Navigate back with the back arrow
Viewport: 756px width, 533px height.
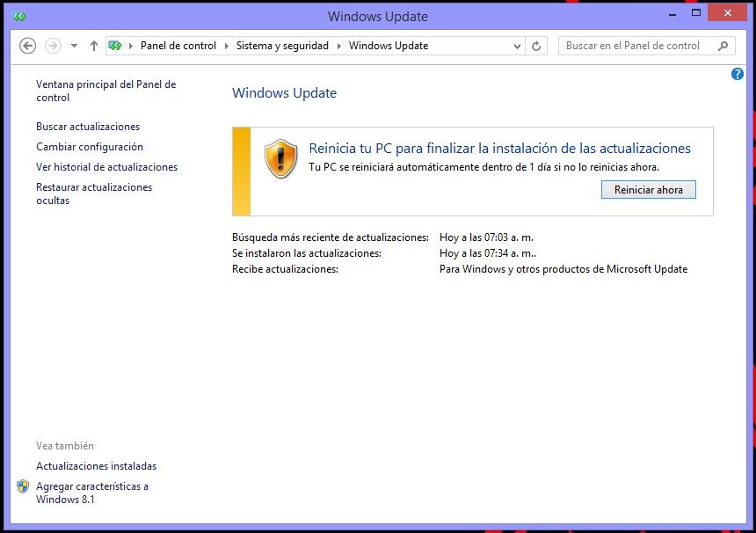tap(27, 45)
